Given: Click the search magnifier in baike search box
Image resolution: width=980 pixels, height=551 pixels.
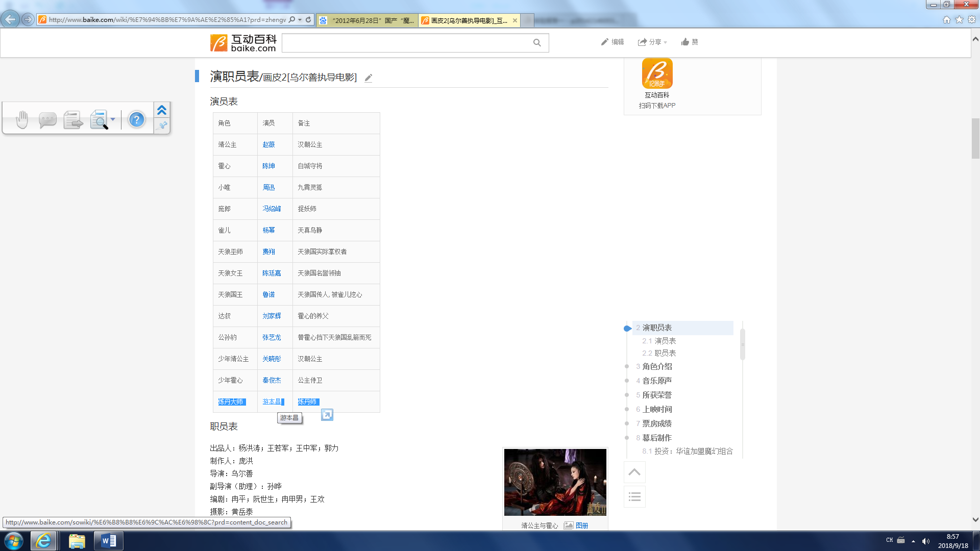Looking at the screenshot, I should tap(537, 43).
